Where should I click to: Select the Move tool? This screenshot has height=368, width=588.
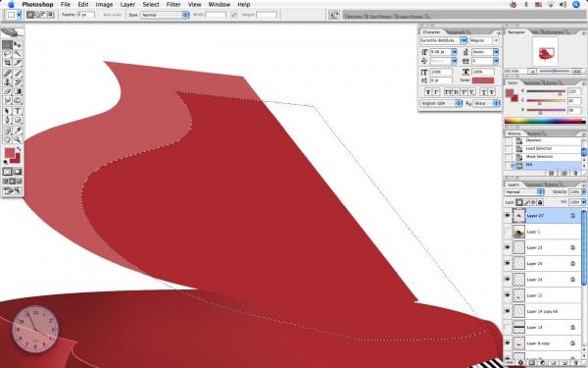point(18,45)
